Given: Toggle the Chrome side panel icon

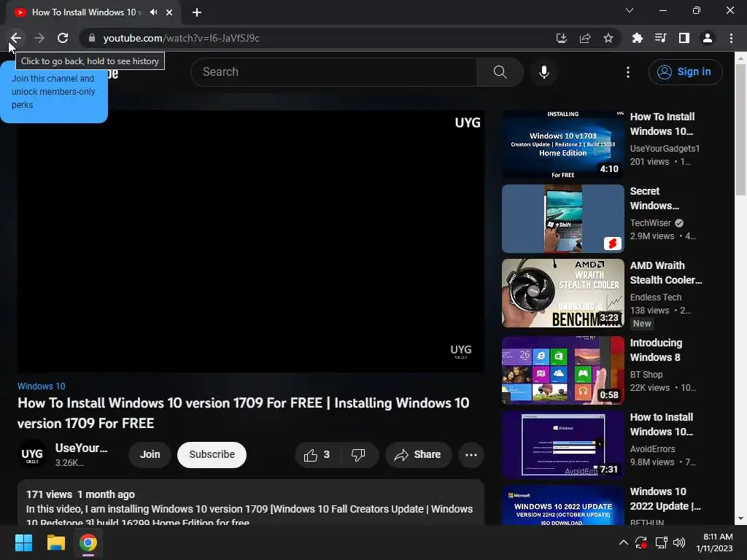Looking at the screenshot, I should pos(684,38).
